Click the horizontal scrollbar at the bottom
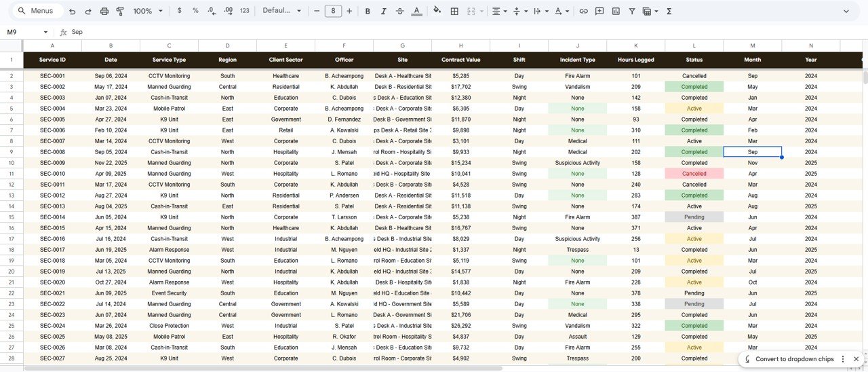 click(x=263, y=369)
